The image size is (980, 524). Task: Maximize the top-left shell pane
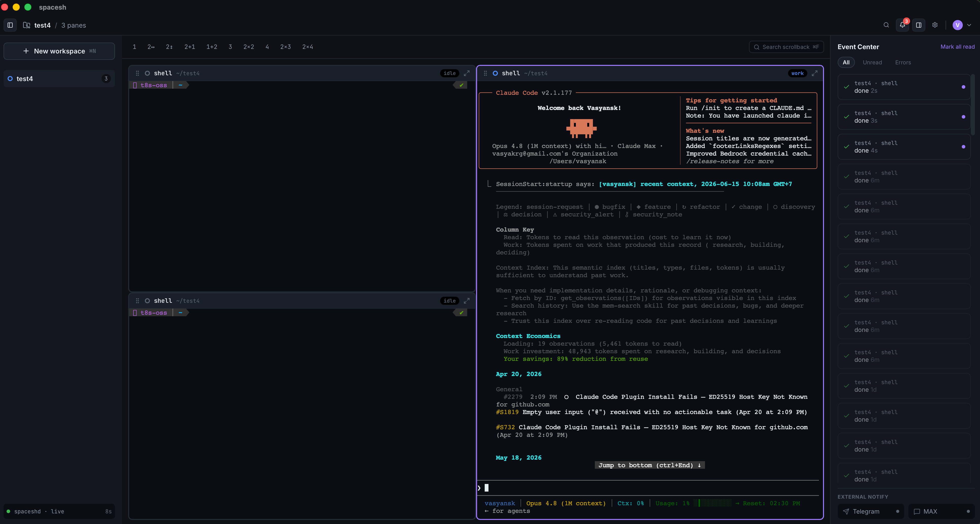coord(466,73)
